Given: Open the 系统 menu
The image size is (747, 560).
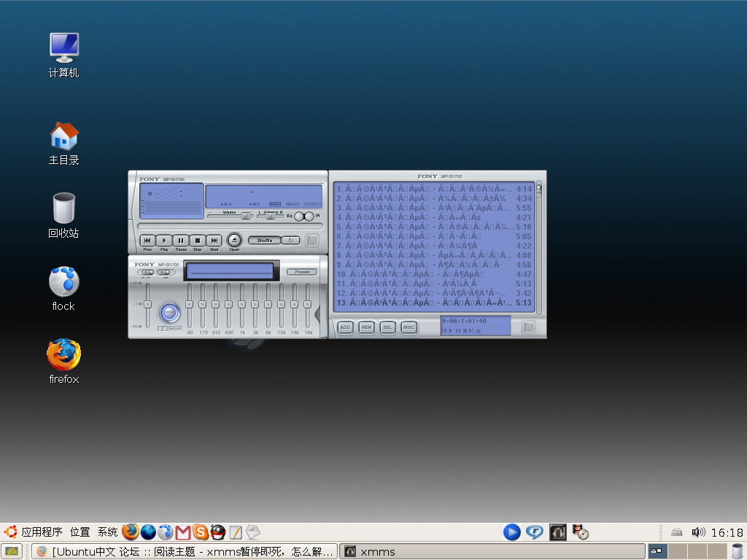Looking at the screenshot, I should (x=108, y=532).
